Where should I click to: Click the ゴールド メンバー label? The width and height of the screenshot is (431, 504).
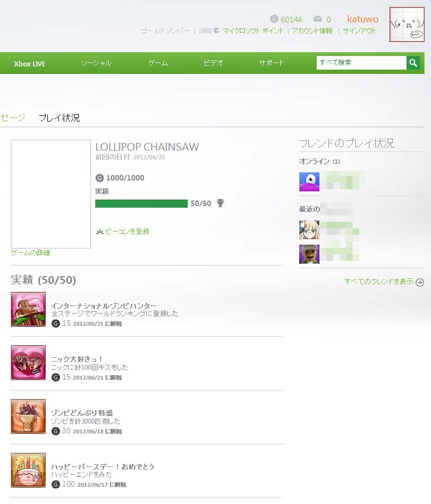(165, 31)
